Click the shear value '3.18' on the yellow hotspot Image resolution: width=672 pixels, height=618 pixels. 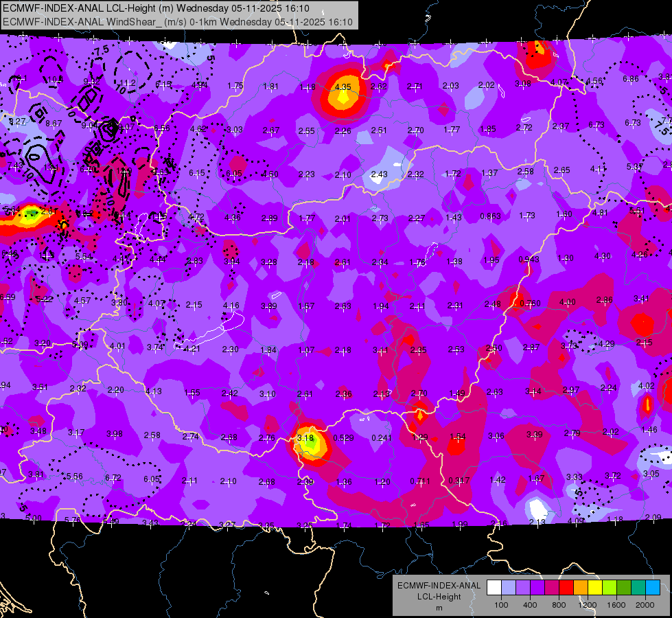point(305,438)
